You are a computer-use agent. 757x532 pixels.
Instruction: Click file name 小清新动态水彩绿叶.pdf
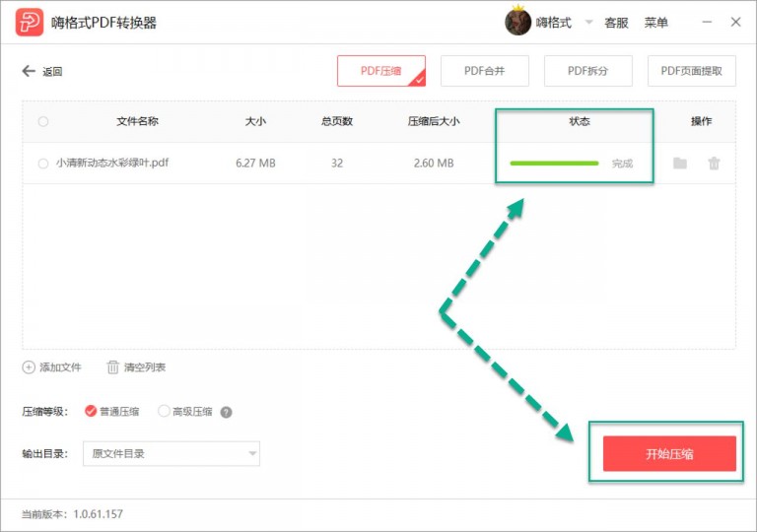[112, 163]
